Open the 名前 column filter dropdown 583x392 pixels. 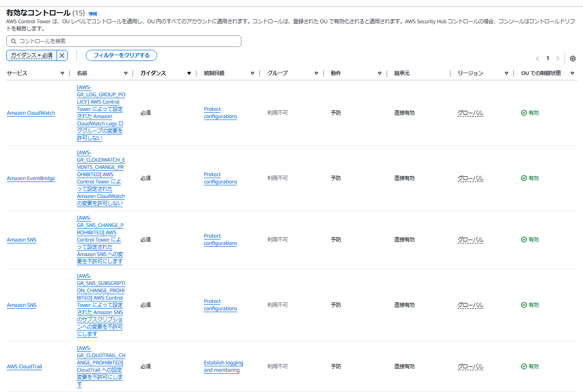pos(126,73)
